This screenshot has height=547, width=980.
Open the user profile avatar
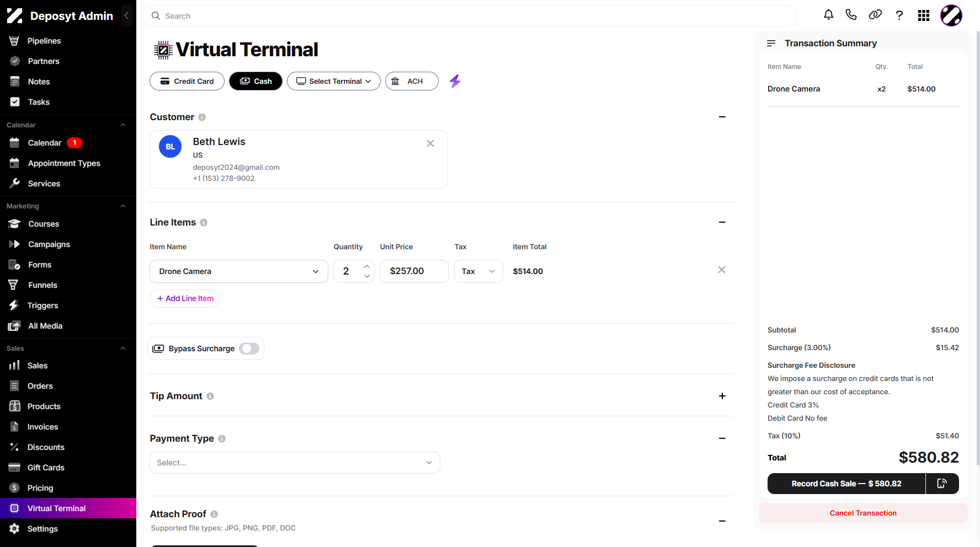pos(951,15)
